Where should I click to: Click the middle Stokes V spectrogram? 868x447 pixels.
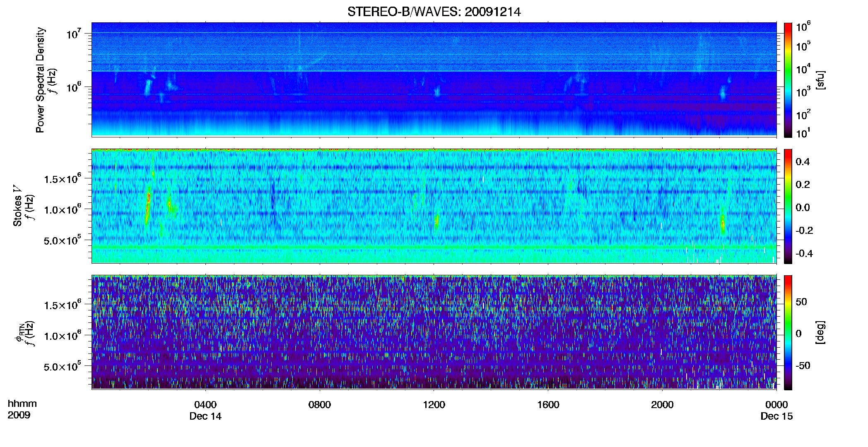click(x=434, y=206)
